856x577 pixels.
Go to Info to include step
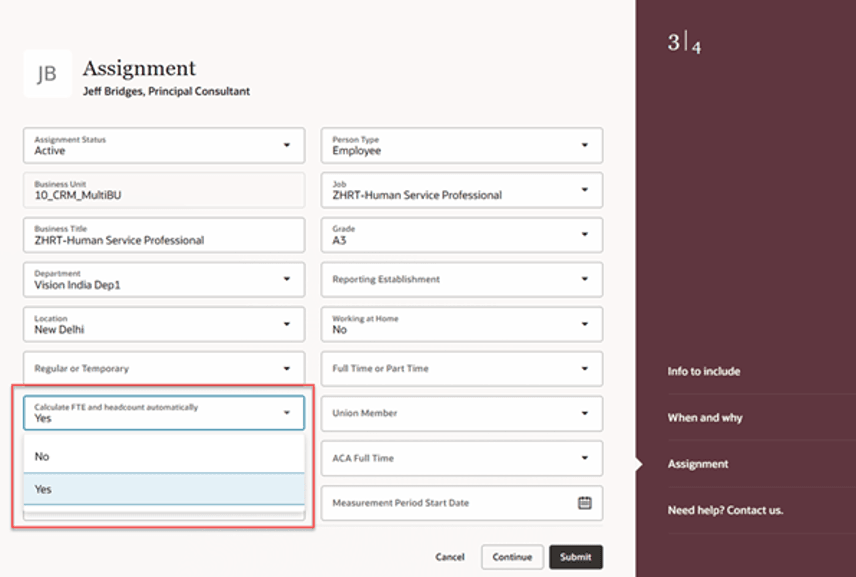(x=704, y=371)
